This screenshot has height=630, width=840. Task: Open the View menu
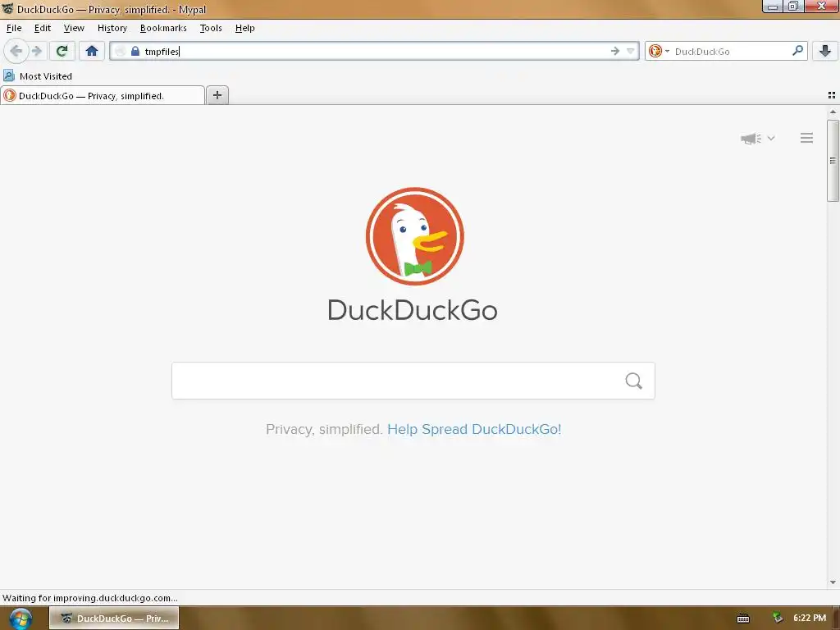click(x=74, y=28)
